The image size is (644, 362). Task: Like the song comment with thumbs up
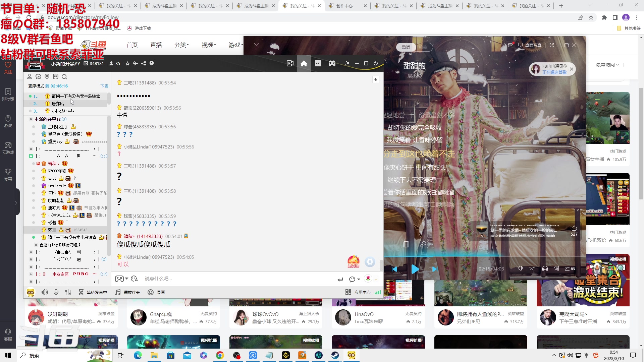tap(574, 228)
